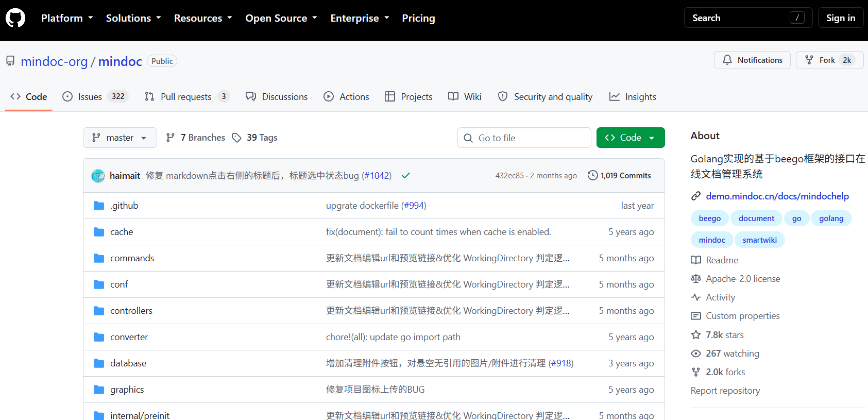Click the folder icon for graphics
This screenshot has width=868, height=420.
(x=99, y=390)
